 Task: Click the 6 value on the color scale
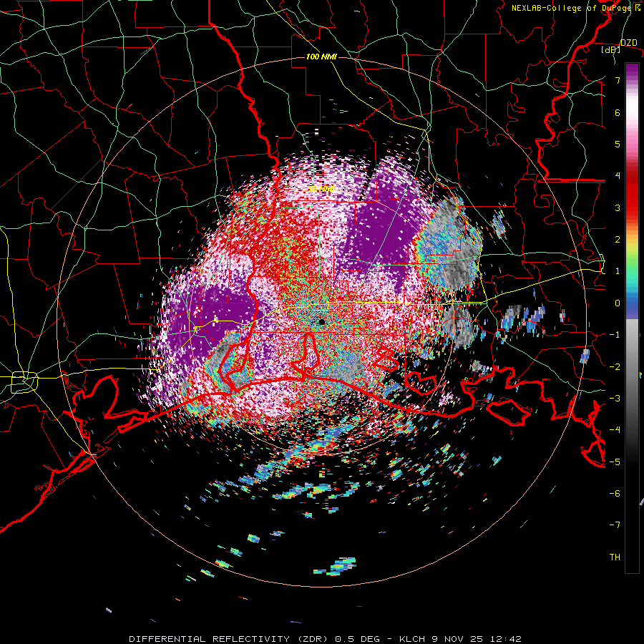[x=618, y=112]
